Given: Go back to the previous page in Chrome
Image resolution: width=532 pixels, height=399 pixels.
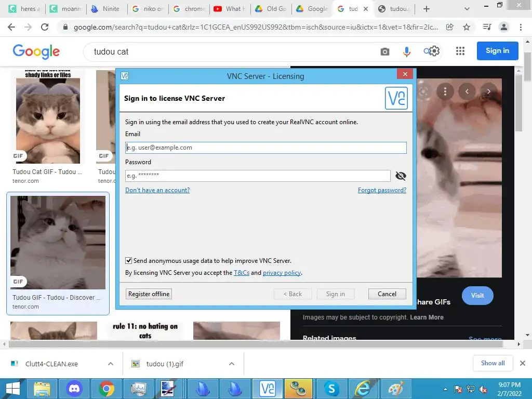Looking at the screenshot, I should point(11,27).
